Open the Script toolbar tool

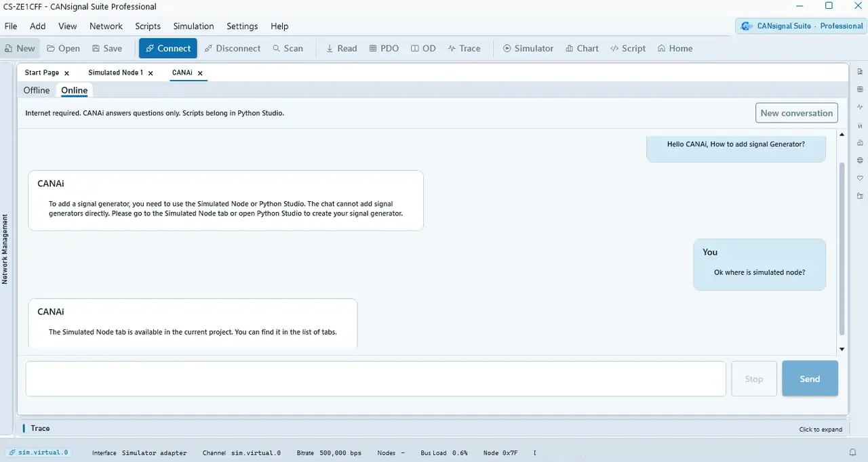pyautogui.click(x=628, y=48)
